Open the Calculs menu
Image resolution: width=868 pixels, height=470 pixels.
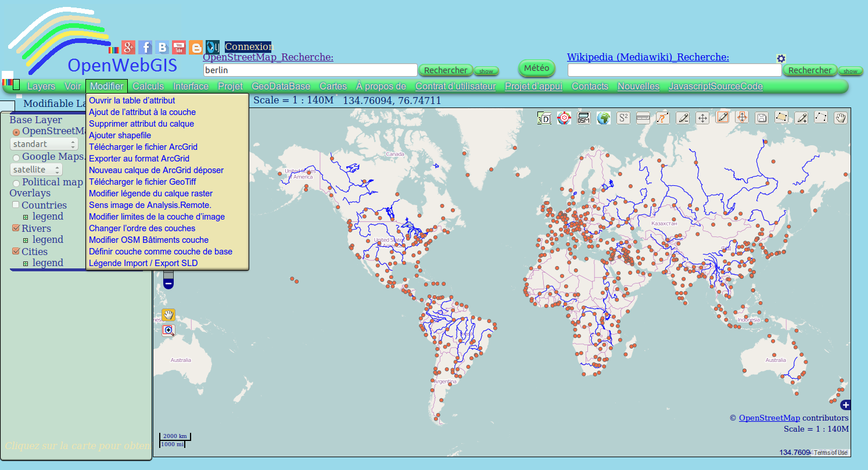[x=148, y=87]
